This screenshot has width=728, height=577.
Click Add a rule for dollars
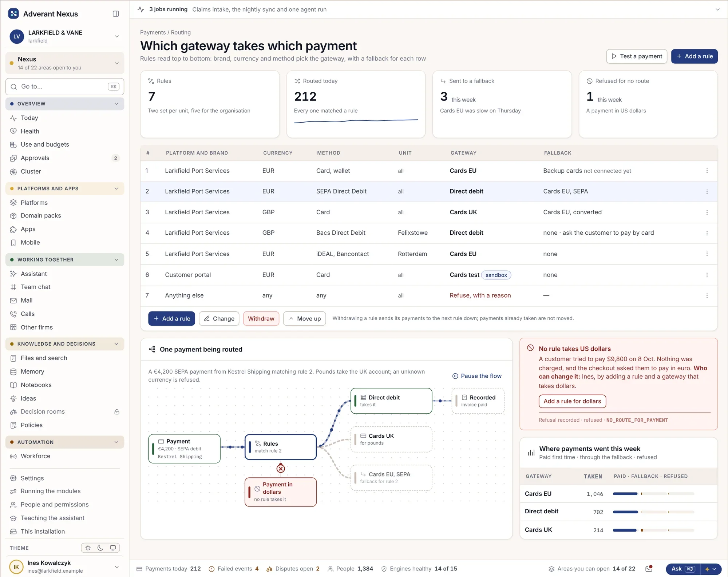click(x=572, y=401)
